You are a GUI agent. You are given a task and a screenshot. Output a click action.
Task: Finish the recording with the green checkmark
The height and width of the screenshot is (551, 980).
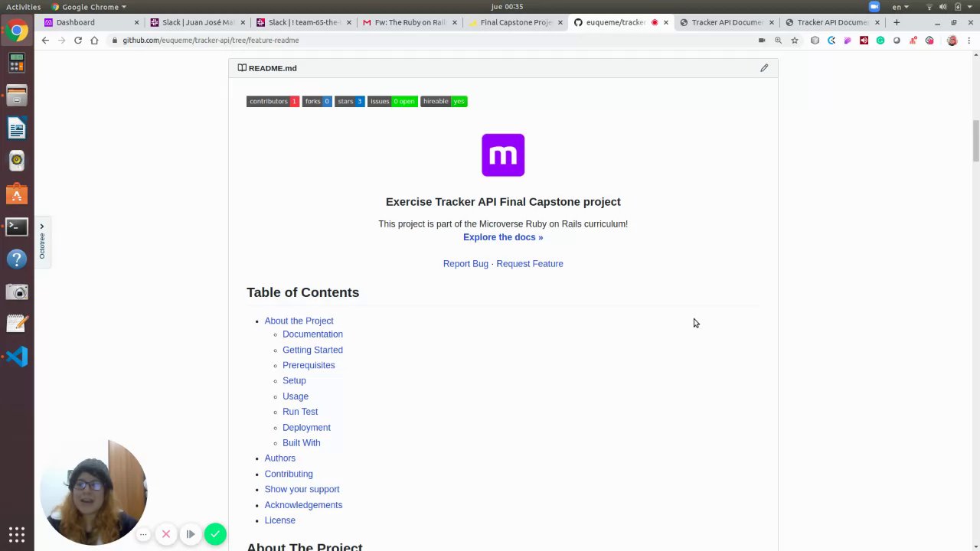click(x=215, y=534)
